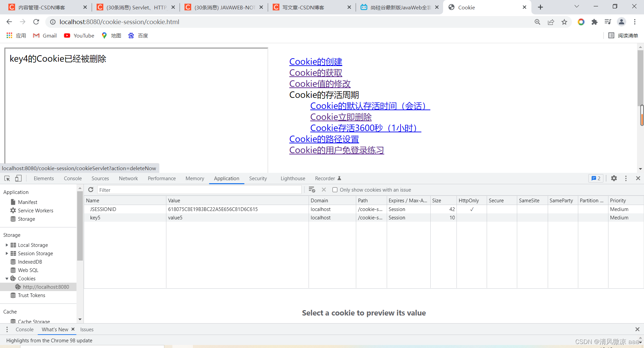Expand the Local Storage tree node

point(7,245)
